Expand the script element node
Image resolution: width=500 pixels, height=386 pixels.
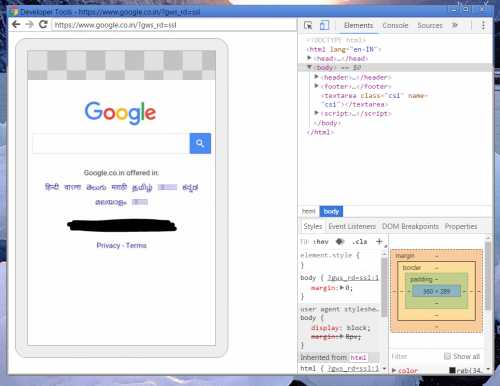coord(317,113)
